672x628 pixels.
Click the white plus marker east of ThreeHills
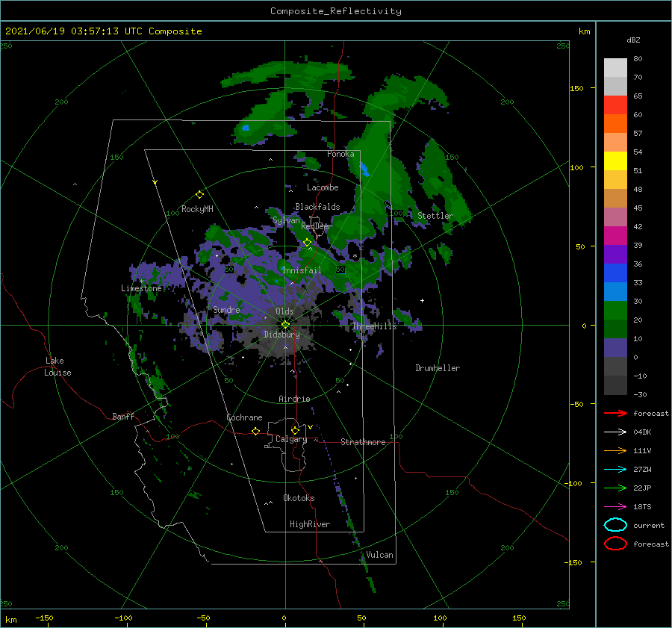[422, 300]
